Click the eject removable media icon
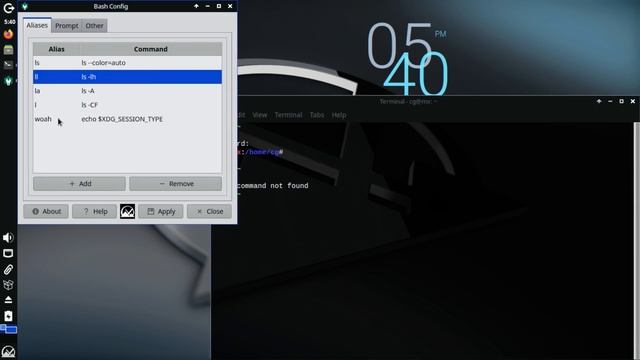Image resolution: width=640 pixels, height=360 pixels. tap(8, 300)
